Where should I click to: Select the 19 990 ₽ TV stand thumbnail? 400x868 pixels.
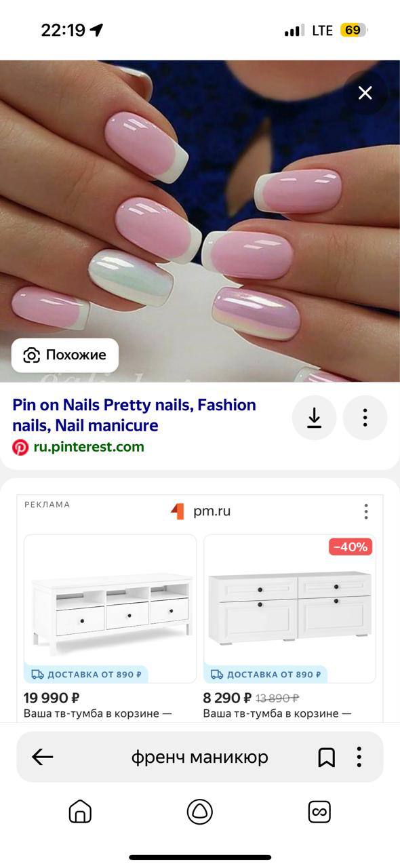[x=111, y=608]
